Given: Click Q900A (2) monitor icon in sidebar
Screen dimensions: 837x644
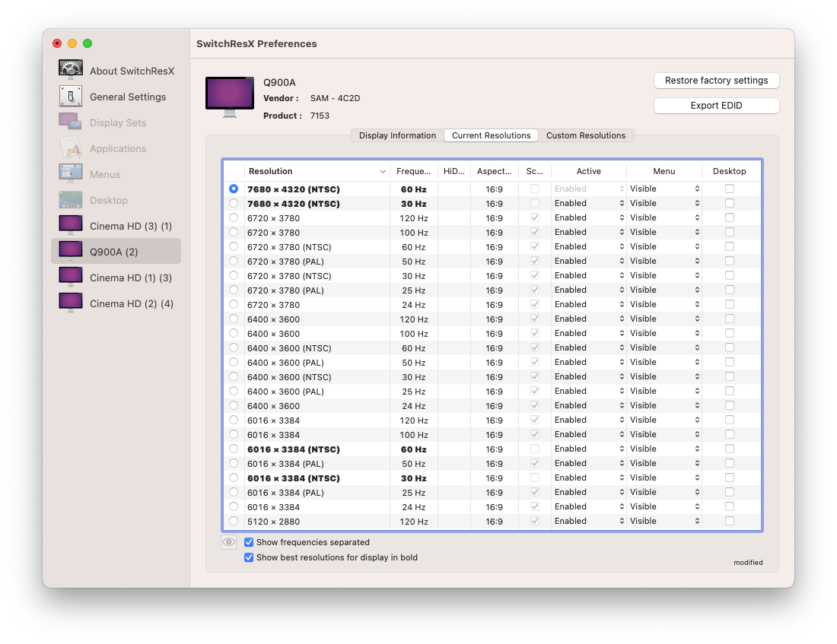Looking at the screenshot, I should [71, 251].
